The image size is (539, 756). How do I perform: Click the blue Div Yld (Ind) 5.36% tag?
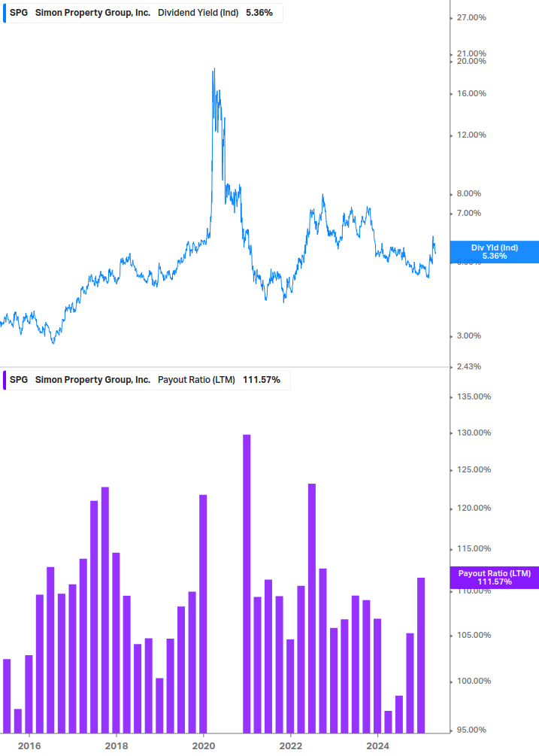point(495,252)
